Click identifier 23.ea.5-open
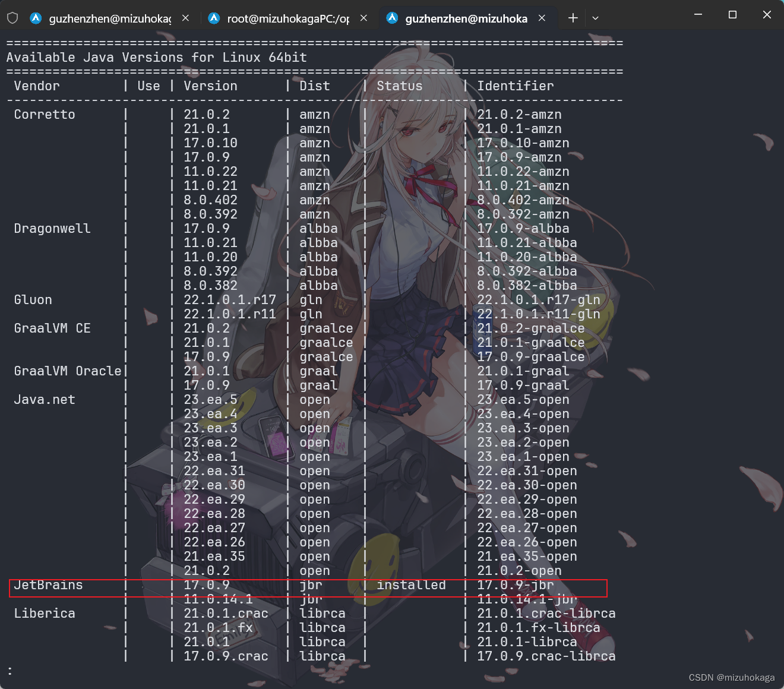This screenshot has width=784, height=689. point(523,400)
